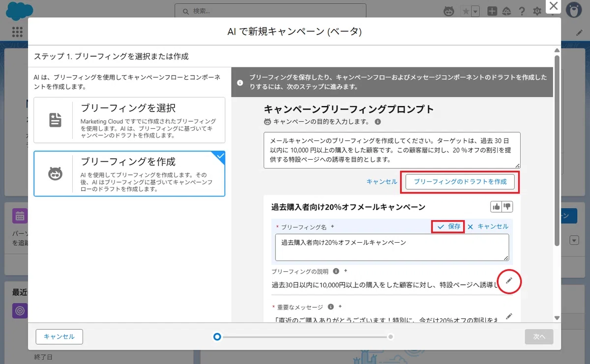
Task: Click the scrollbar up arrow
Action: (x=557, y=51)
